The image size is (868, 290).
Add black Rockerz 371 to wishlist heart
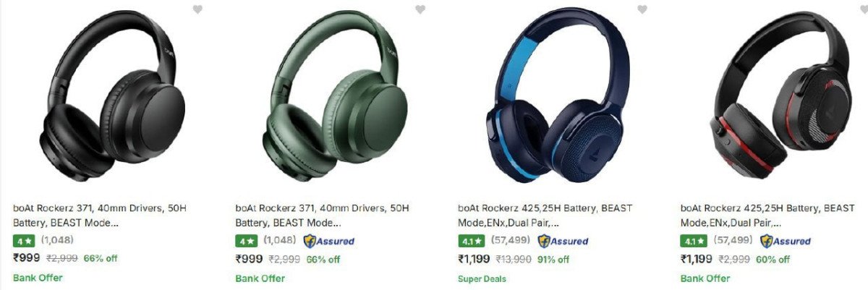198,9
